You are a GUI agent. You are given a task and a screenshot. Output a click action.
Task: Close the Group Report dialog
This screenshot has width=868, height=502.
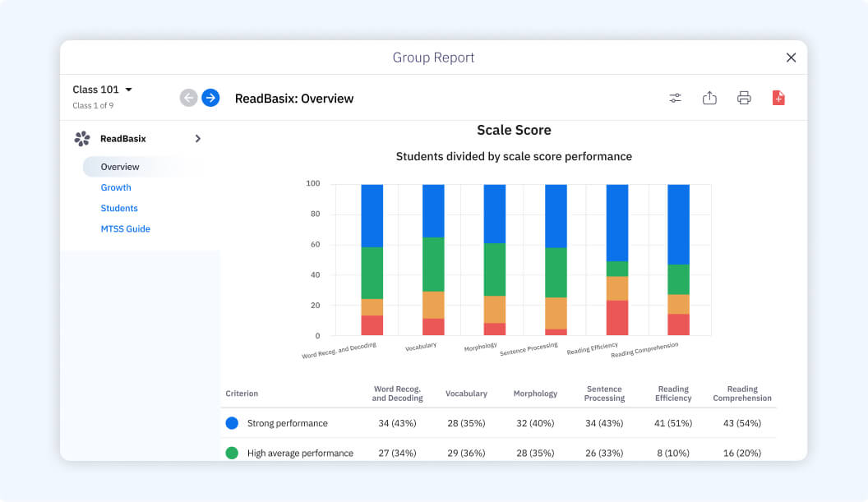pyautogui.click(x=791, y=58)
